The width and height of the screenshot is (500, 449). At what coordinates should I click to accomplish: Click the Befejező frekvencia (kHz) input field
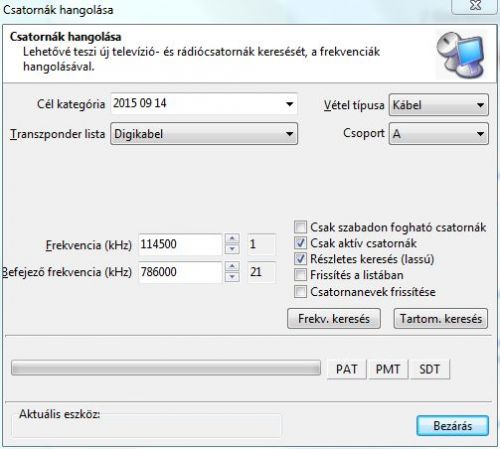[180, 272]
